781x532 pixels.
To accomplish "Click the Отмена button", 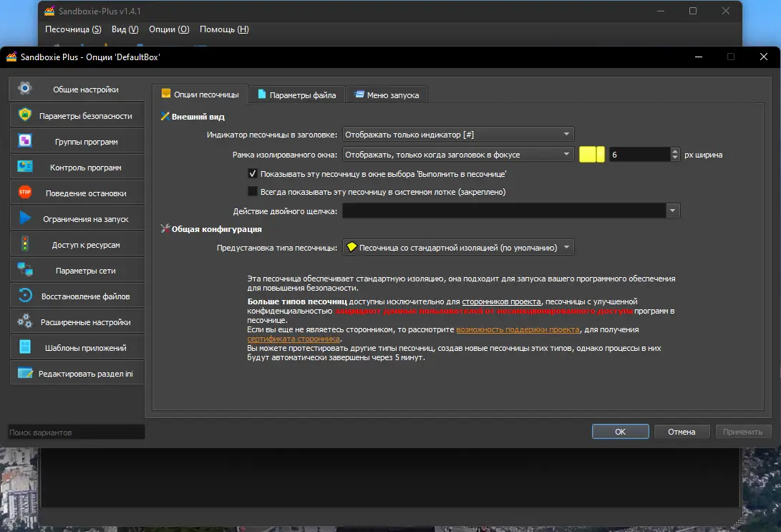I will (x=681, y=431).
